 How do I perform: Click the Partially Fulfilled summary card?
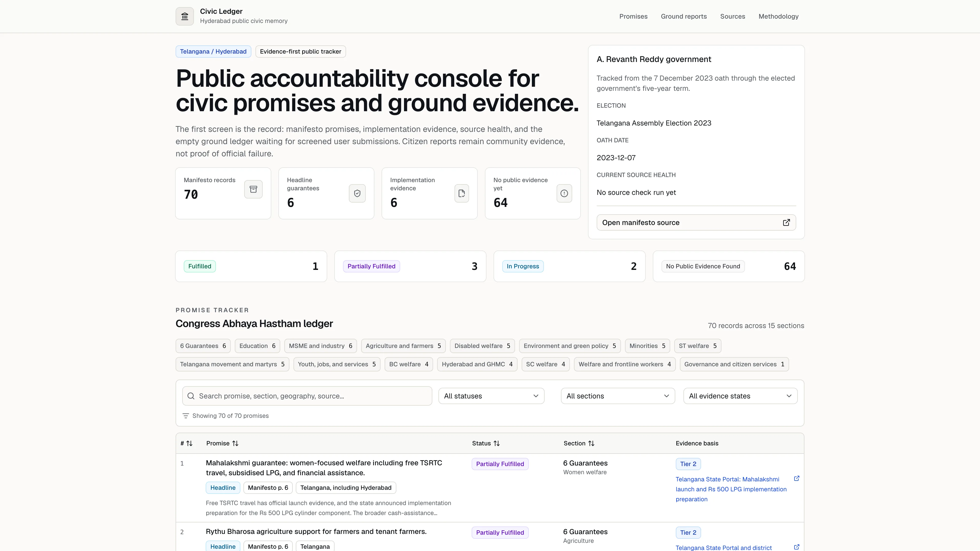pos(410,266)
